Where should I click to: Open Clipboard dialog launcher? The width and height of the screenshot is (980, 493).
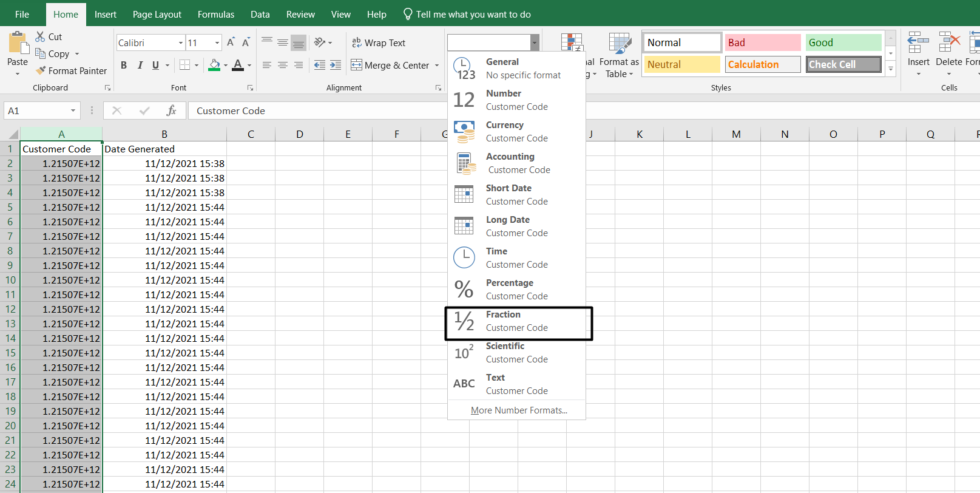click(107, 88)
